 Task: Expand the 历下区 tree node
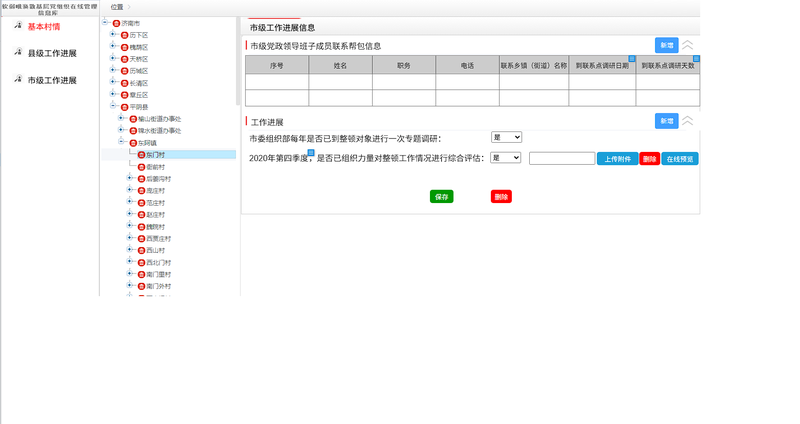click(x=113, y=35)
